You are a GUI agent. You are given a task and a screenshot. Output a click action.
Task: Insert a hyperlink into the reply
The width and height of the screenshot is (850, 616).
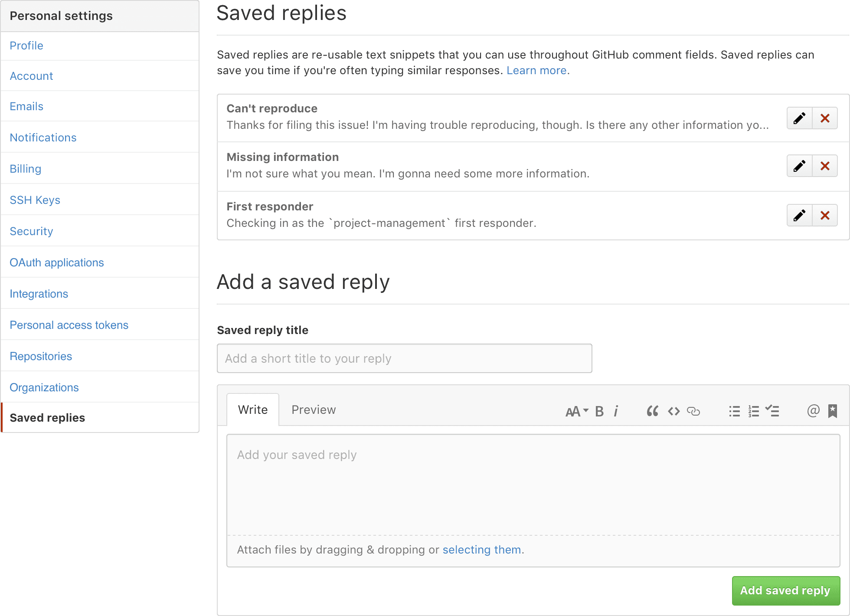[x=693, y=411]
